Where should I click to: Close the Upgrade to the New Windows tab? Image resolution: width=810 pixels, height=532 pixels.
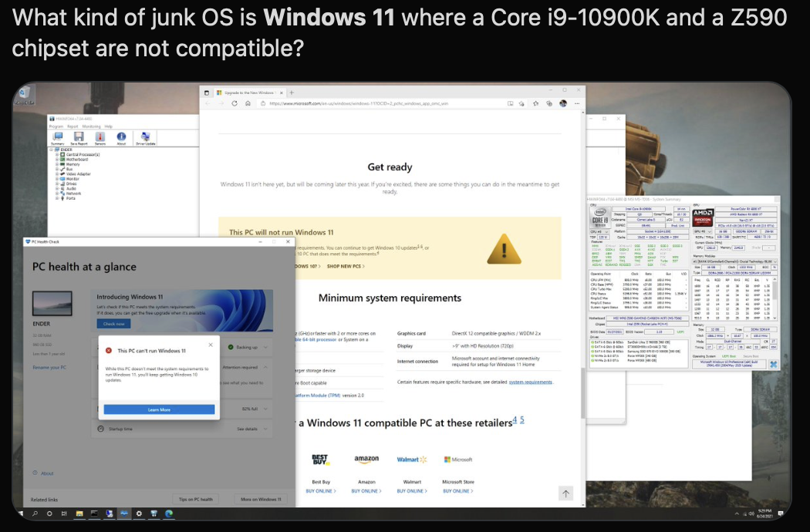(x=282, y=93)
